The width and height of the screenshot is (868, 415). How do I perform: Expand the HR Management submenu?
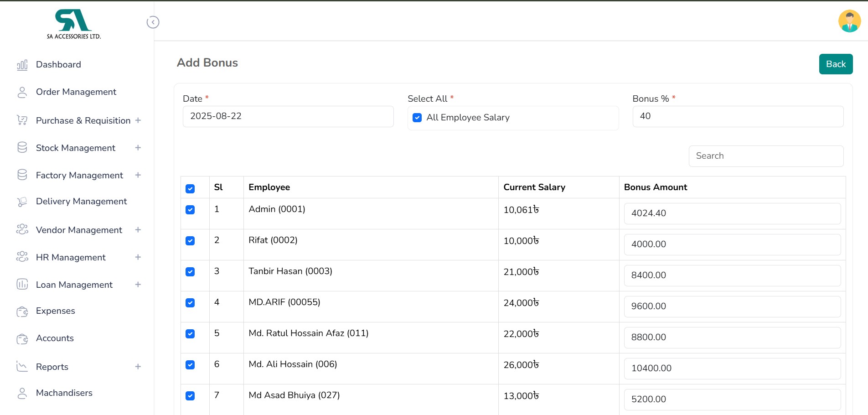click(138, 257)
